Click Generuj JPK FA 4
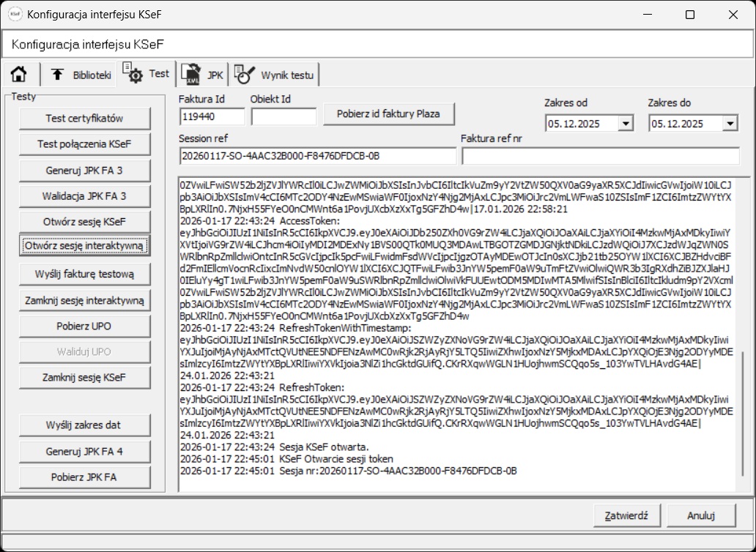Screen dimensions: 756x552 (84, 451)
